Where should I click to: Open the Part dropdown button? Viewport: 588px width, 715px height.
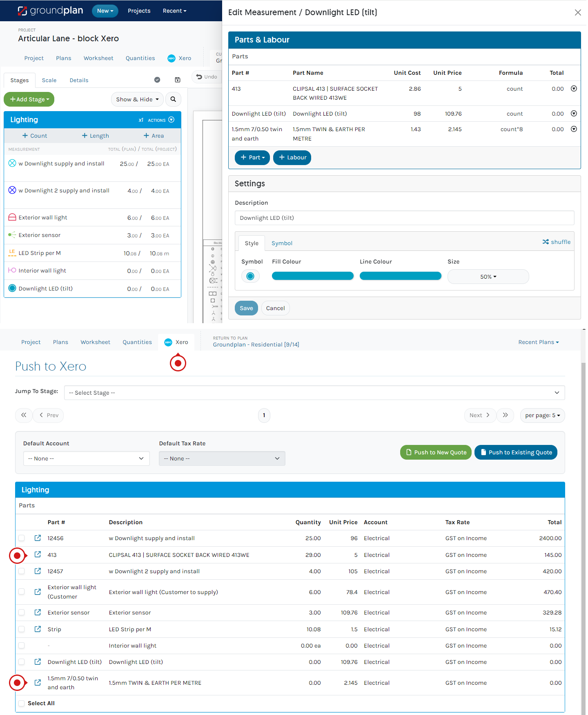(x=252, y=157)
